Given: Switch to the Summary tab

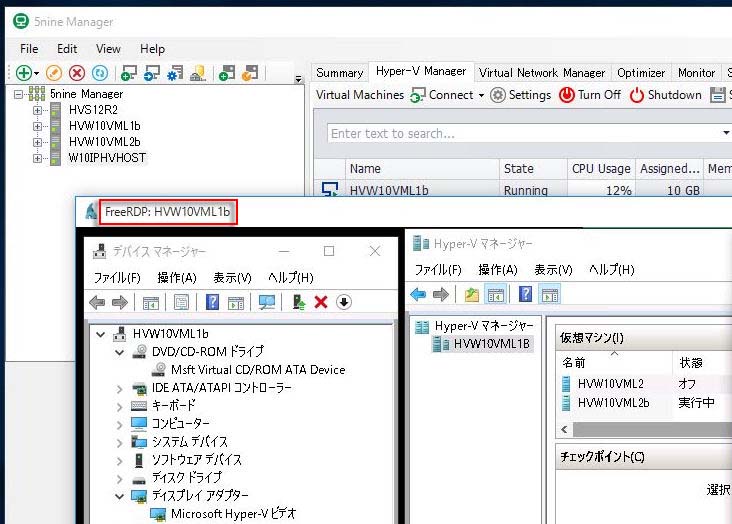Looking at the screenshot, I should click(x=339, y=73).
